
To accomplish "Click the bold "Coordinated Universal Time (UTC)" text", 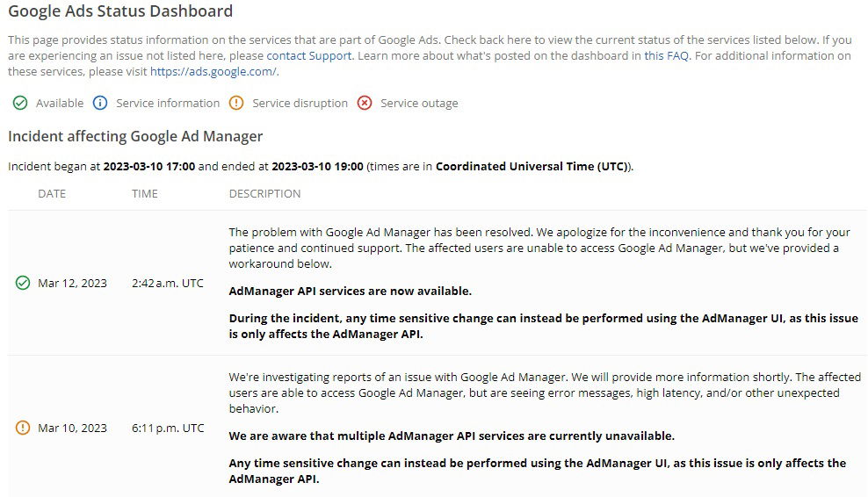I will (532, 166).
